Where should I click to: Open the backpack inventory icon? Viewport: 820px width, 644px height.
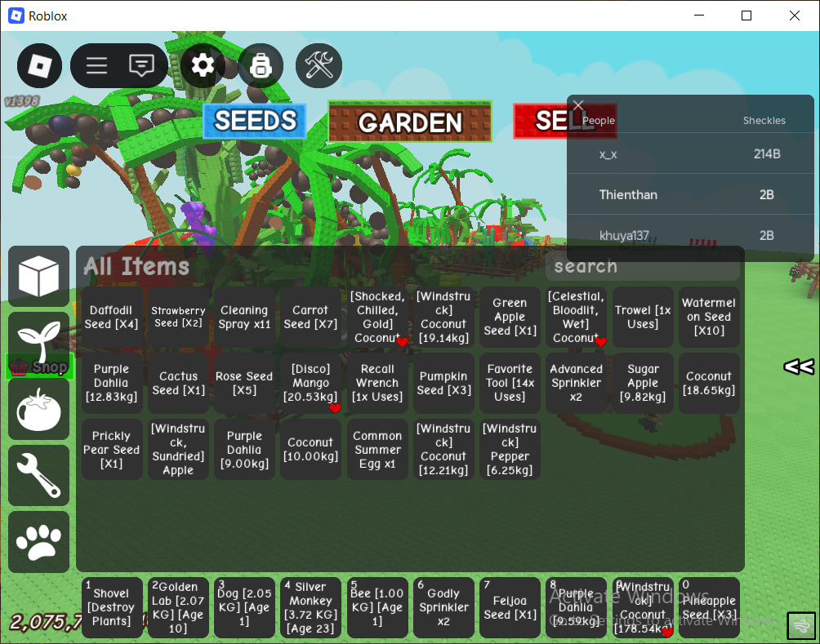click(261, 66)
